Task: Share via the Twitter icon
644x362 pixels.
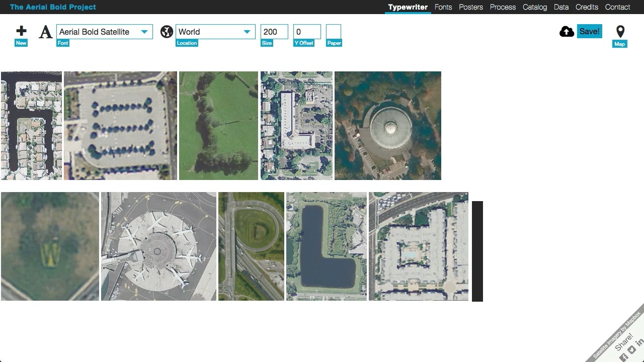Action: (x=631, y=349)
